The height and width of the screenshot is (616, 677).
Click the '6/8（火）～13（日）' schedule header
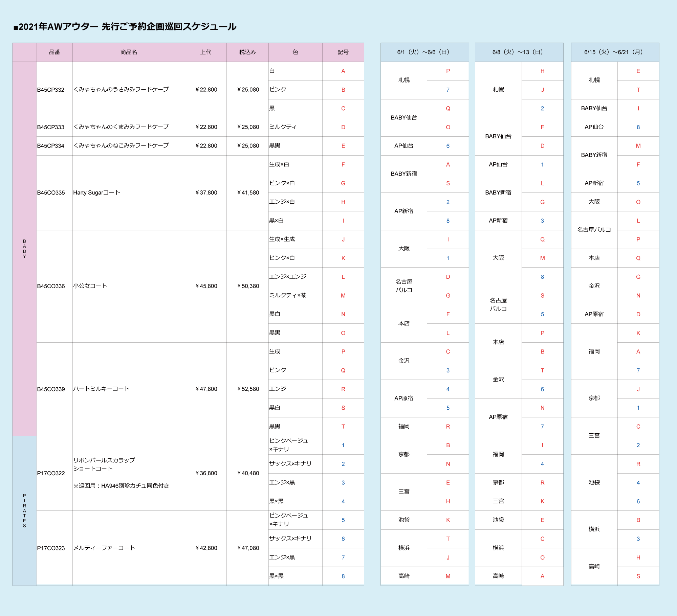(519, 52)
